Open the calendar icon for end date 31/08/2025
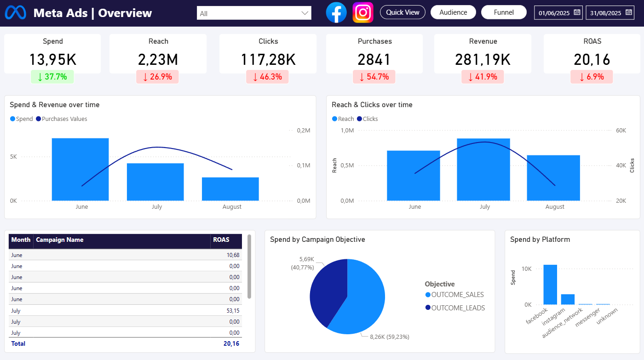 pyautogui.click(x=629, y=12)
